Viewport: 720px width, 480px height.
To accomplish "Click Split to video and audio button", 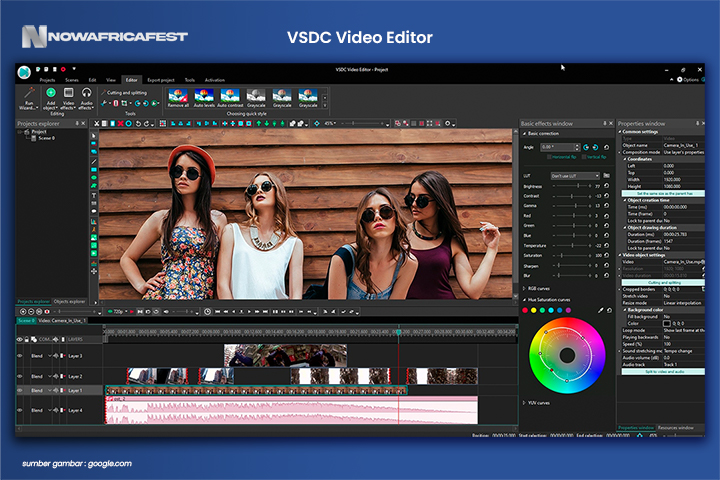I will coord(663,372).
